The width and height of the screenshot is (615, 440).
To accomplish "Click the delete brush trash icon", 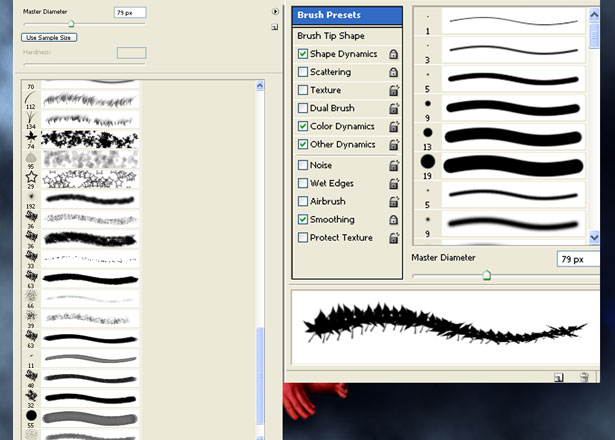I will point(584,377).
